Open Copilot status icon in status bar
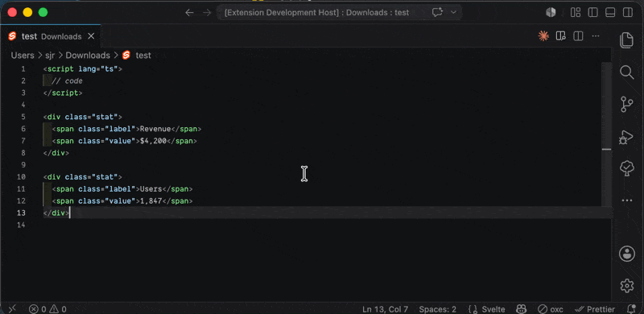 pos(522,309)
